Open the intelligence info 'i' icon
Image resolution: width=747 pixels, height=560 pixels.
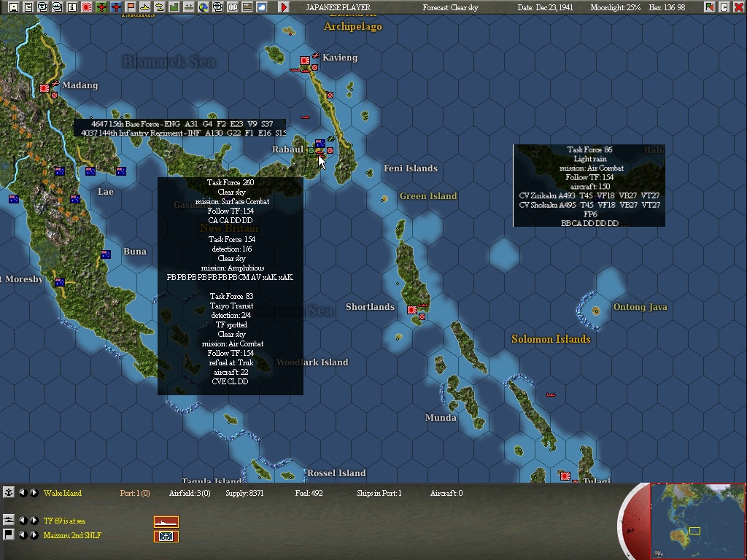(x=72, y=7)
